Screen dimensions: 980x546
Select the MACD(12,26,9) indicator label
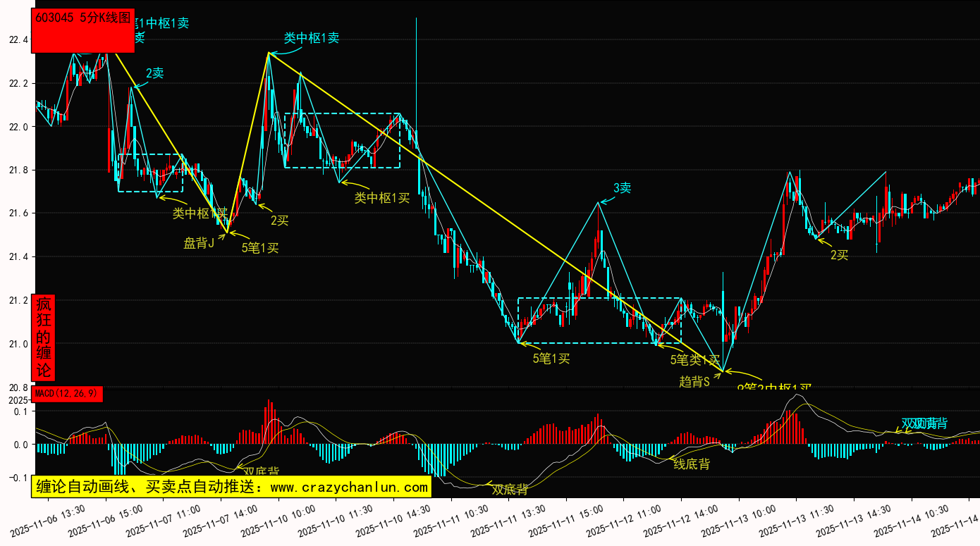point(68,393)
